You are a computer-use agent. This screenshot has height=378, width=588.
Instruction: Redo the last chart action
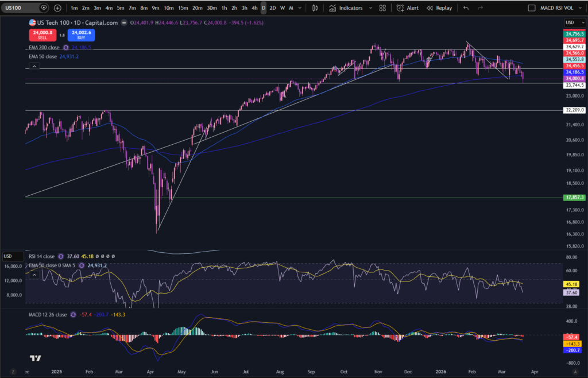click(480, 8)
